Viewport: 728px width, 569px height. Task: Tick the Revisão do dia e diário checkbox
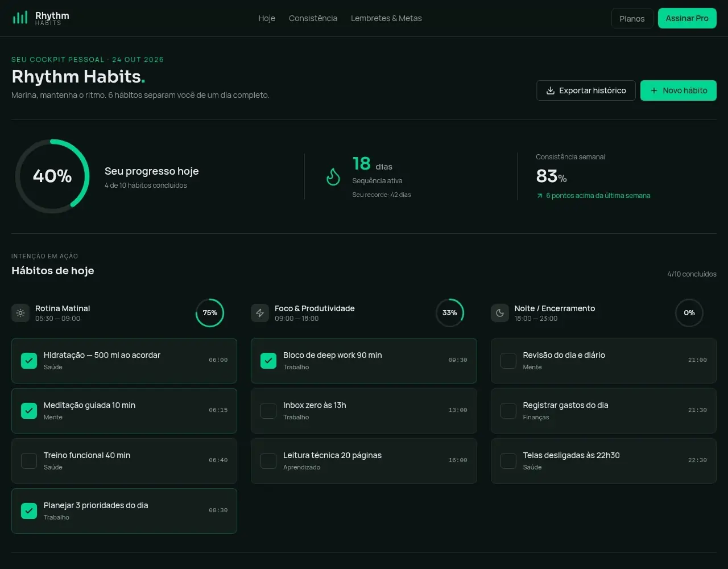(x=508, y=361)
